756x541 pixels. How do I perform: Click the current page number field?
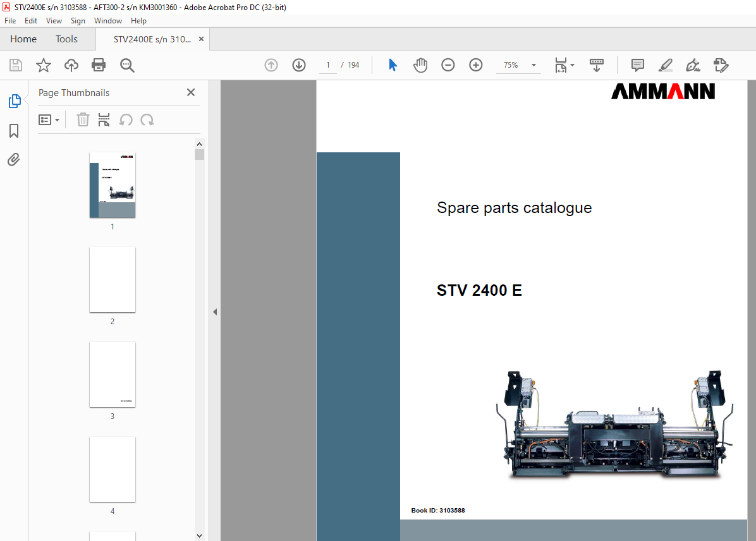[x=328, y=65]
